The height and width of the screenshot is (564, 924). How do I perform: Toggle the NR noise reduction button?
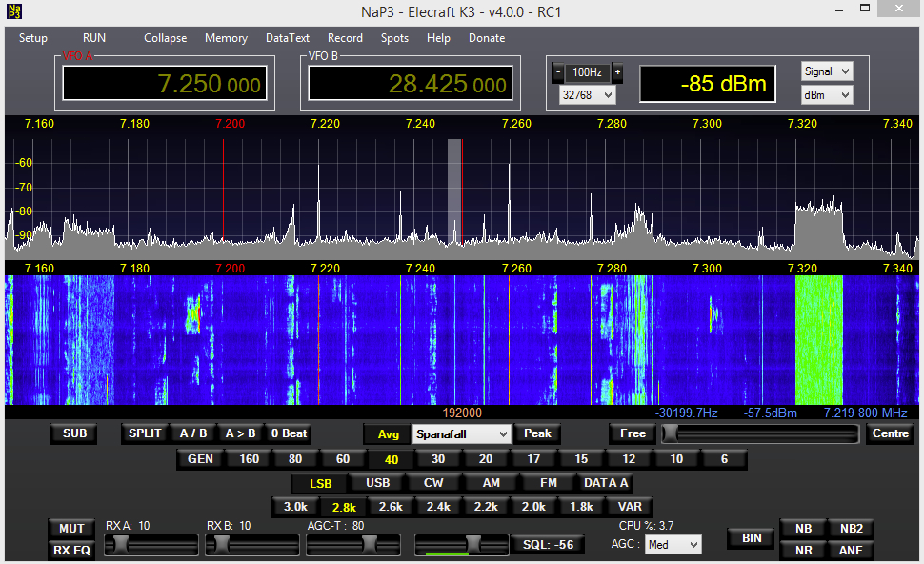point(803,550)
